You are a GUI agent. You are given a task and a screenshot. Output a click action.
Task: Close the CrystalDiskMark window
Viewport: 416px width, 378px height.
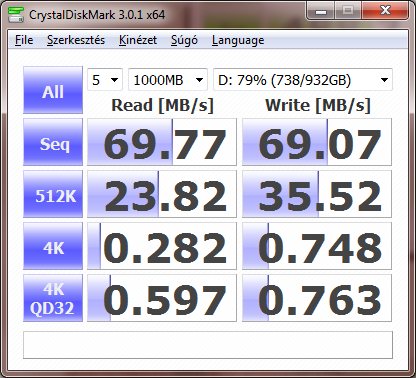pos(385,11)
